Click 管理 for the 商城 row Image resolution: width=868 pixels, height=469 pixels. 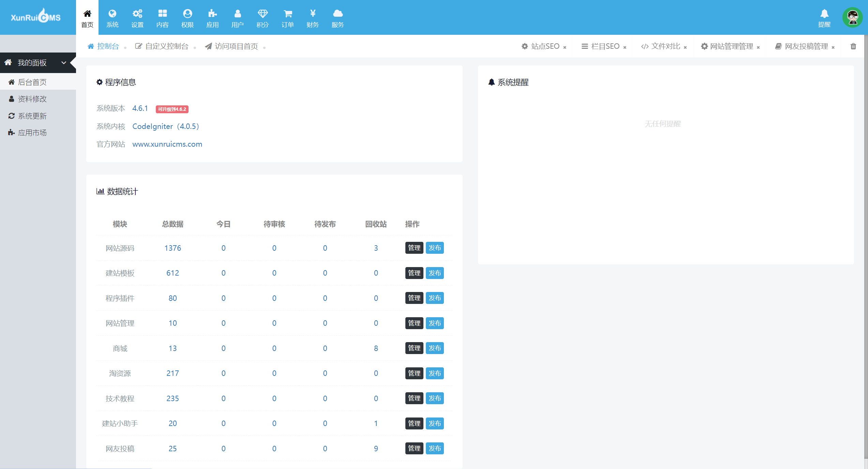coord(414,348)
